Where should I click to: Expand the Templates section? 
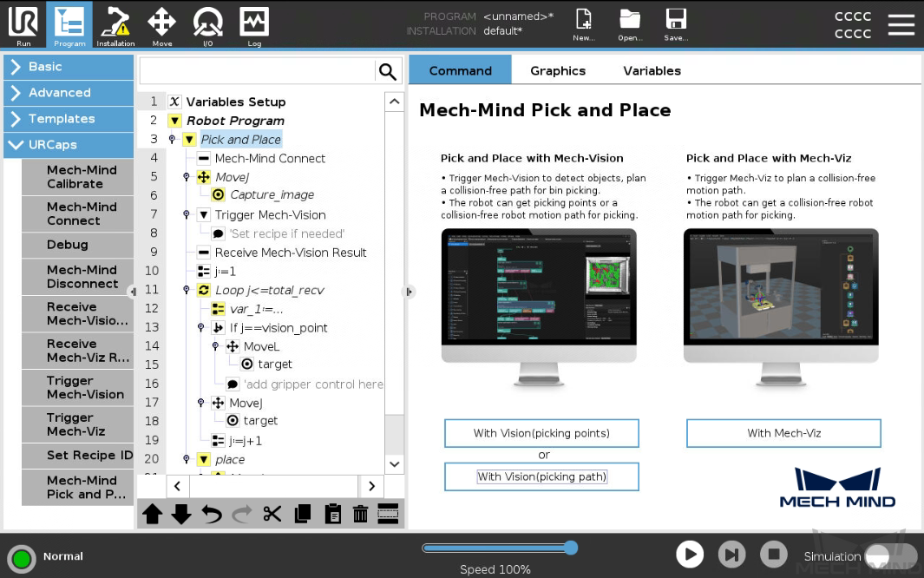69,118
